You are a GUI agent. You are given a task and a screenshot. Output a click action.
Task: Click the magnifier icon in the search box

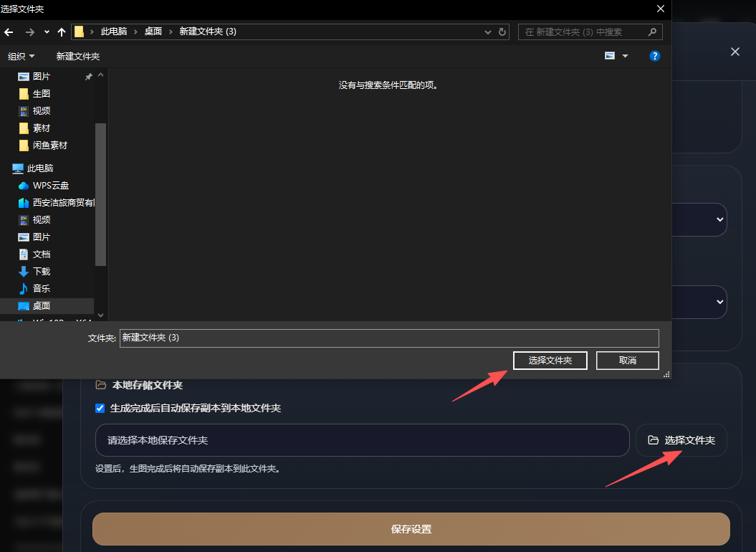[x=652, y=32]
